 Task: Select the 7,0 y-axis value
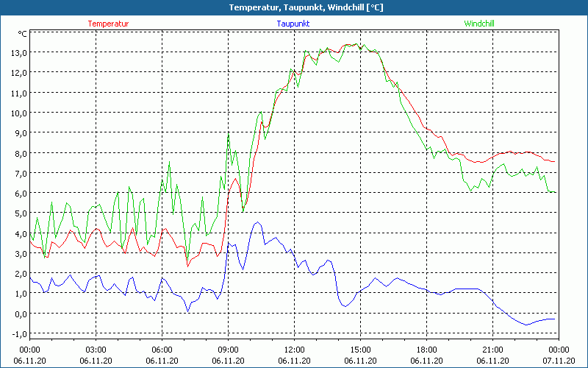[x=21, y=174]
